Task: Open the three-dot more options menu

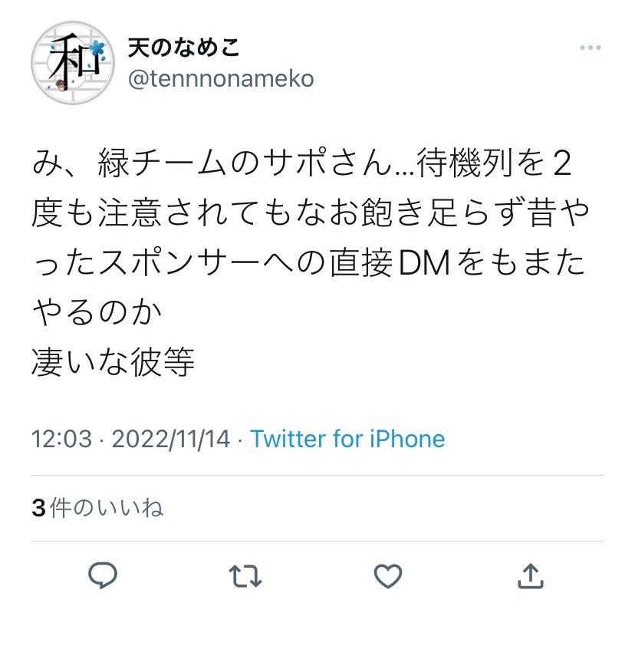Action: [591, 48]
